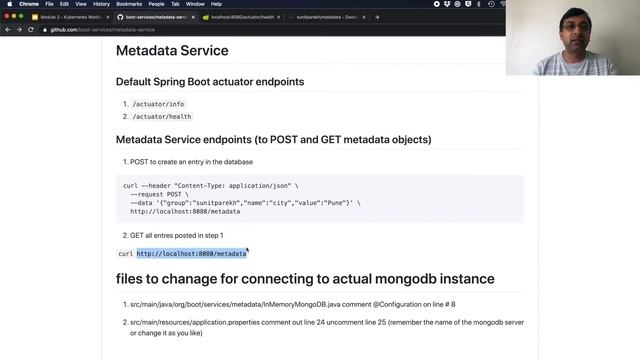Open the Edit menu
Image resolution: width=640 pixels, height=360 pixels.
coord(64,4)
